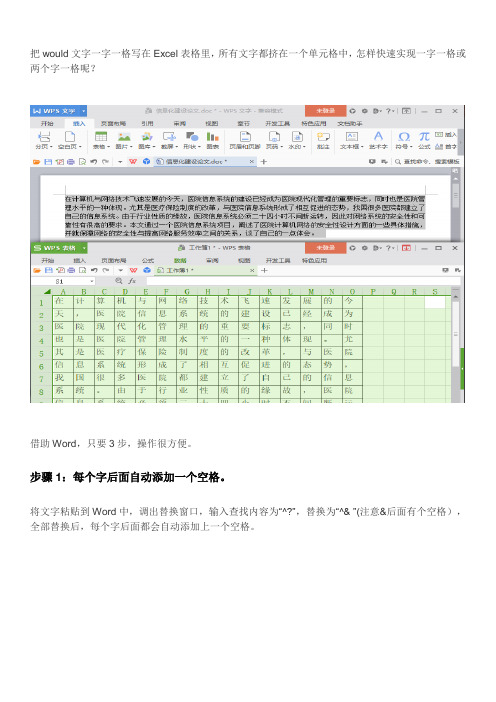Select column header S in the spreadsheet

(435, 291)
